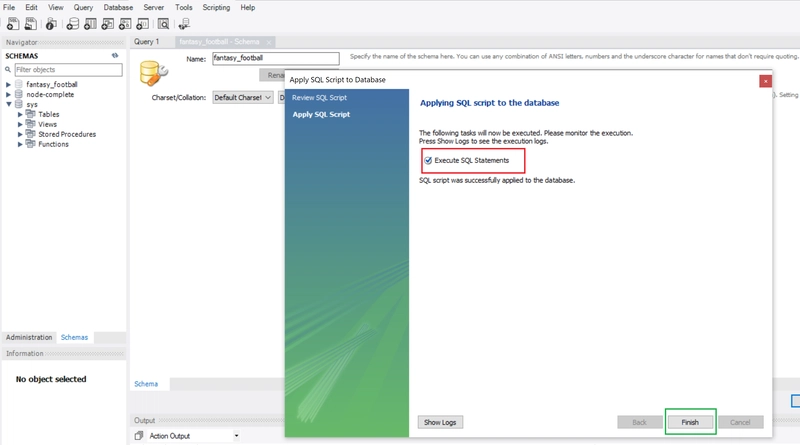Viewport: 800px width, 445px height.
Task: Click the Show Logs button
Action: coord(440,422)
